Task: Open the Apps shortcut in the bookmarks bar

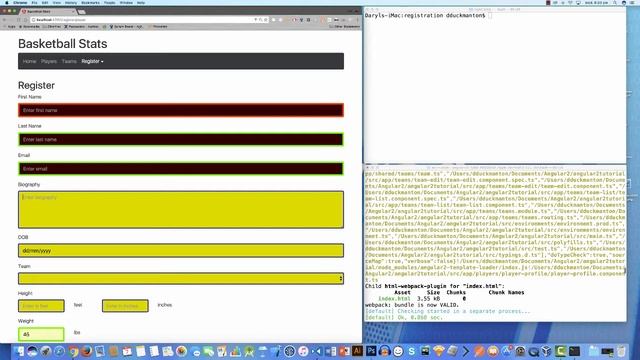Action: [9, 27]
